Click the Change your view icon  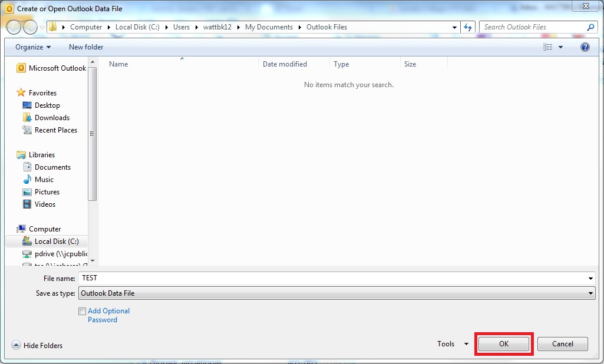(x=548, y=47)
